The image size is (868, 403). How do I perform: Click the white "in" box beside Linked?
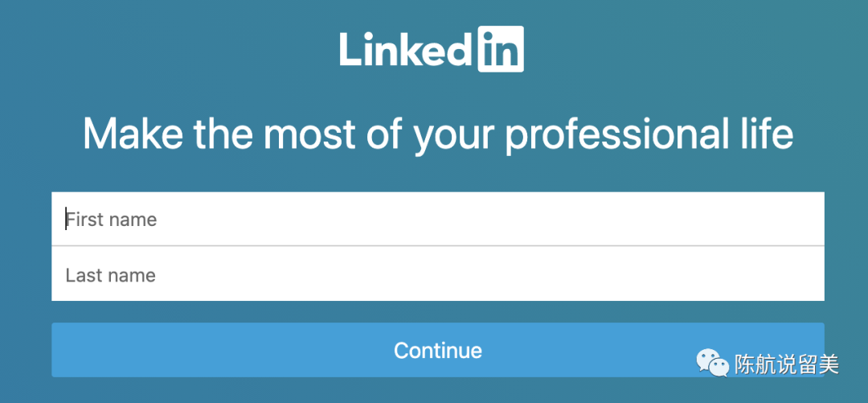pos(501,49)
